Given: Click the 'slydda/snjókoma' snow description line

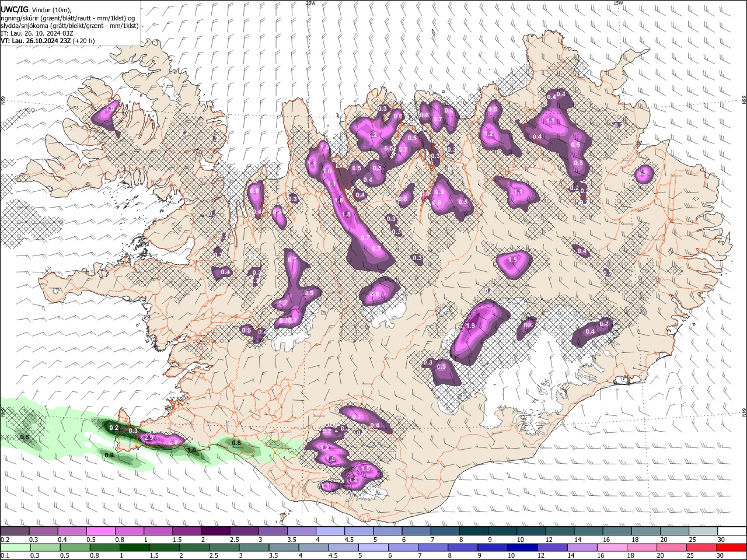Looking at the screenshot, I should 69,26.
